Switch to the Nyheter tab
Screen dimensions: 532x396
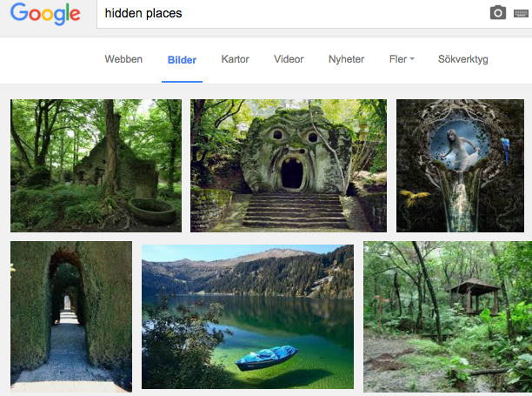(x=346, y=59)
